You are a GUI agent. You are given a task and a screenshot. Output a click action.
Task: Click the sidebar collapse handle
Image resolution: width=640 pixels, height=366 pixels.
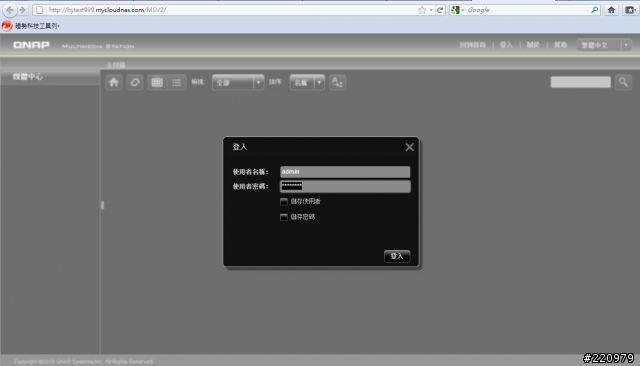[x=102, y=205]
